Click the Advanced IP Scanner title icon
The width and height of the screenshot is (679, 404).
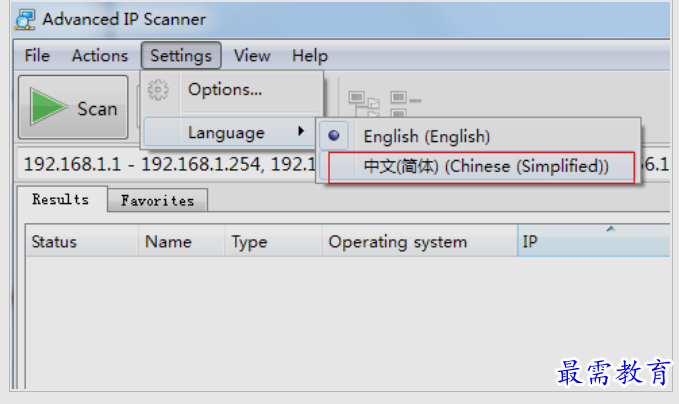click(x=25, y=20)
